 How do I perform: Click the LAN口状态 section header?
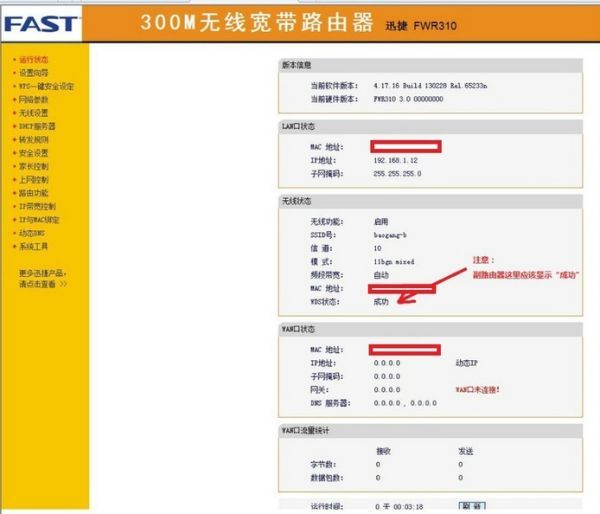298,126
